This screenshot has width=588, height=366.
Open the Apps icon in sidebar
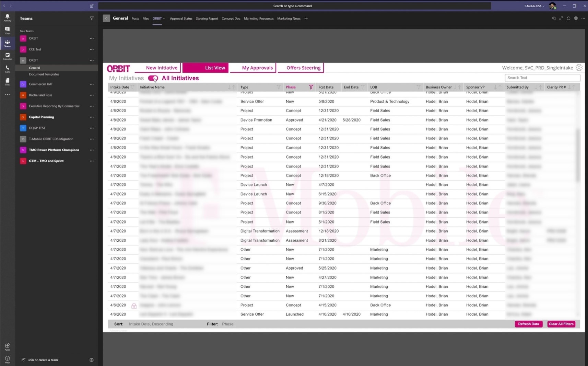pyautogui.click(x=7, y=346)
